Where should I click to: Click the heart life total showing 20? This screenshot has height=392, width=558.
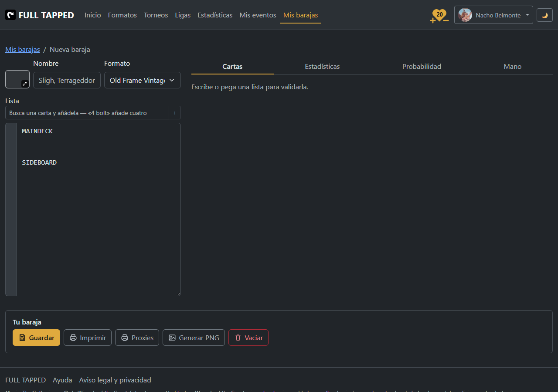click(439, 14)
